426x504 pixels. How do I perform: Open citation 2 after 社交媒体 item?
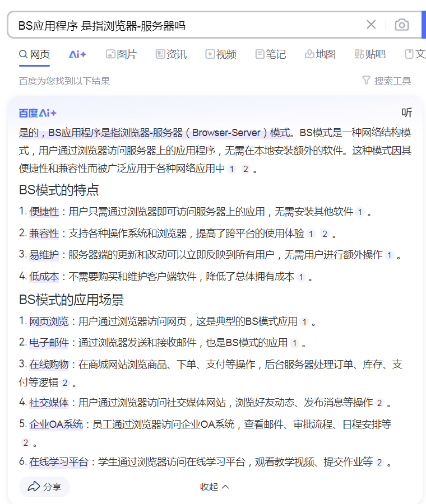tap(379, 403)
